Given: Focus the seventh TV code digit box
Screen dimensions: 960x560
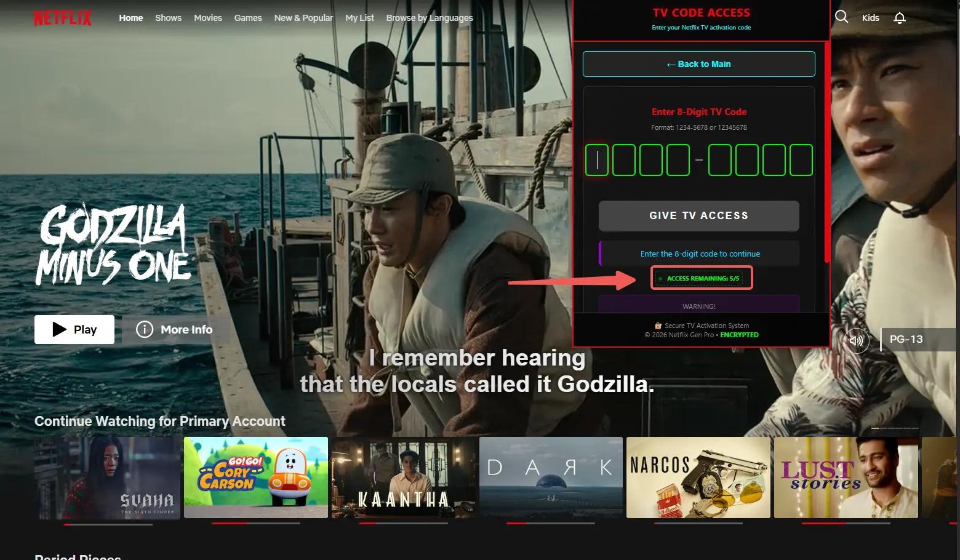Looking at the screenshot, I should pyautogui.click(x=774, y=160).
